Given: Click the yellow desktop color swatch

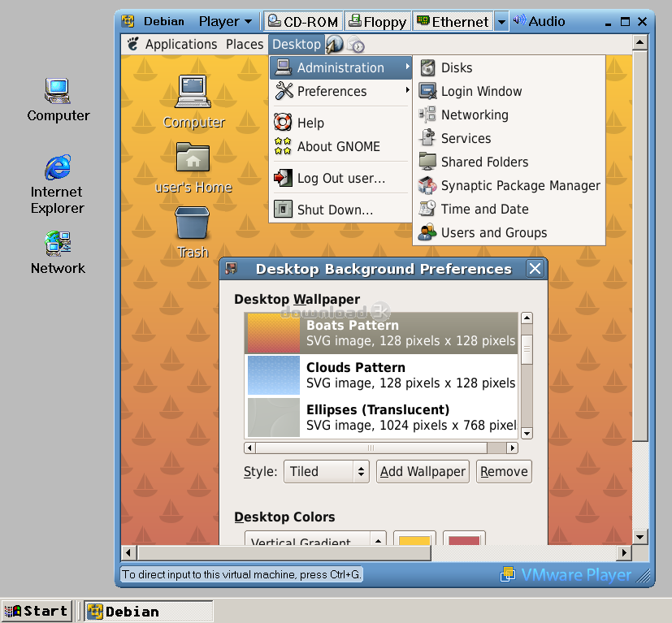Looking at the screenshot, I should 414,539.
